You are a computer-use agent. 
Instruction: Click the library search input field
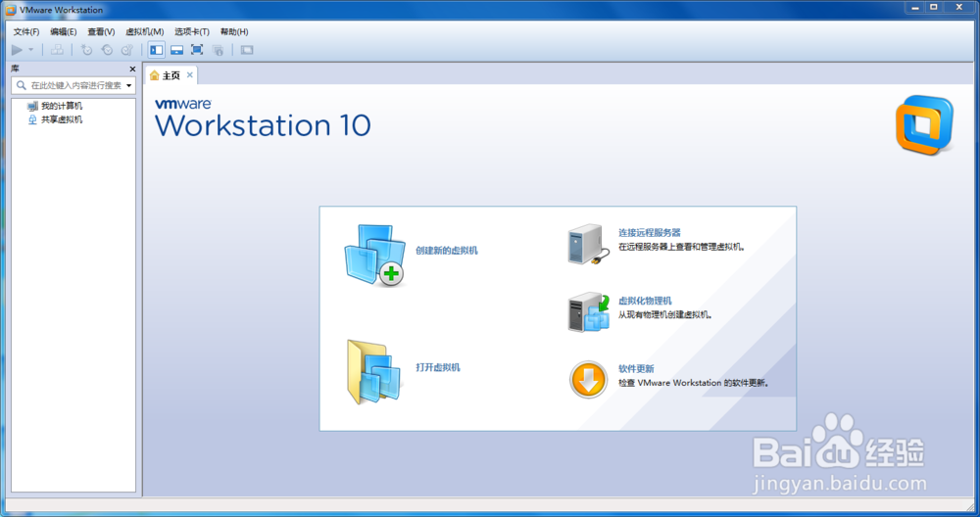coord(73,85)
